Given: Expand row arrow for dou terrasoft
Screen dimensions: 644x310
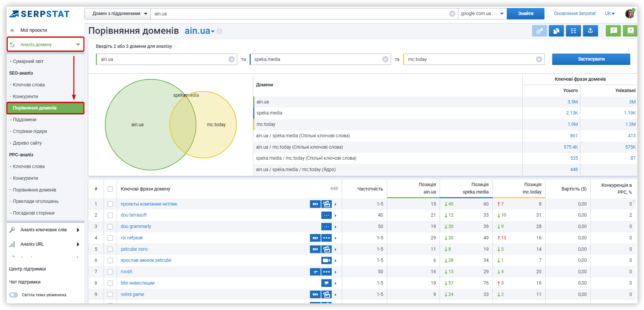Looking at the screenshot, I should pos(335,216).
